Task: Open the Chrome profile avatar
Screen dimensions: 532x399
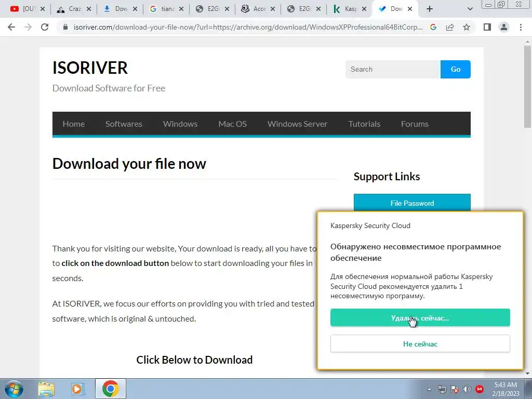Action: click(x=504, y=27)
